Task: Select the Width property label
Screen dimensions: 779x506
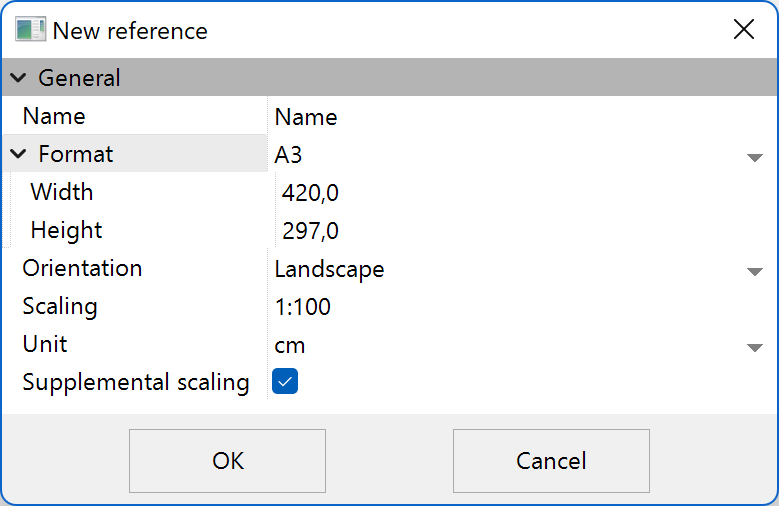Action: point(62,192)
